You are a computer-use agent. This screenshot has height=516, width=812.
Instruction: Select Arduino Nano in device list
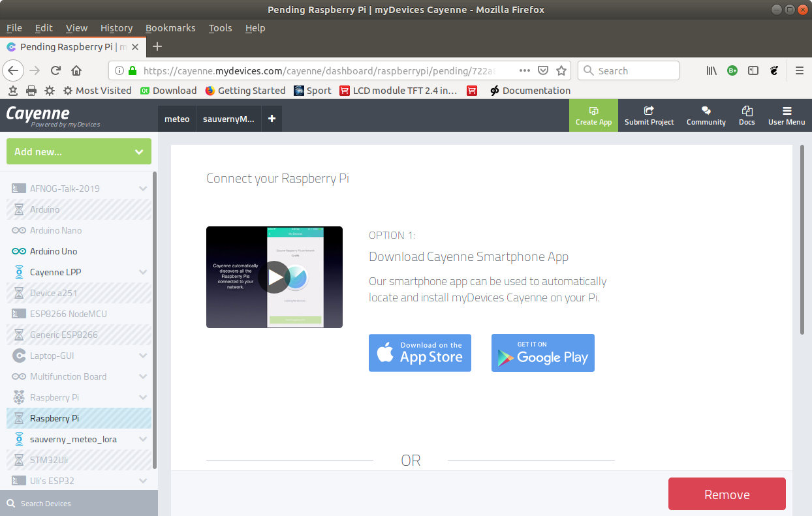coord(79,230)
